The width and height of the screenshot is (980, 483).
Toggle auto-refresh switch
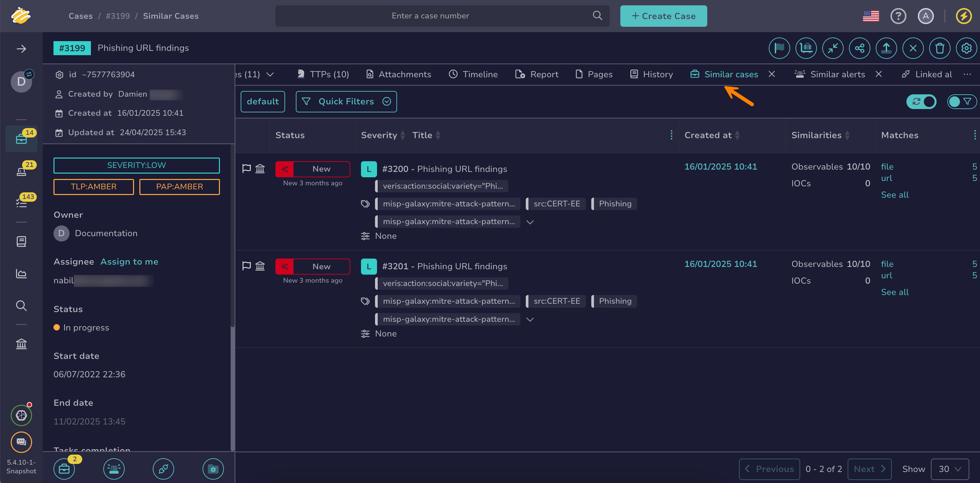tap(921, 102)
